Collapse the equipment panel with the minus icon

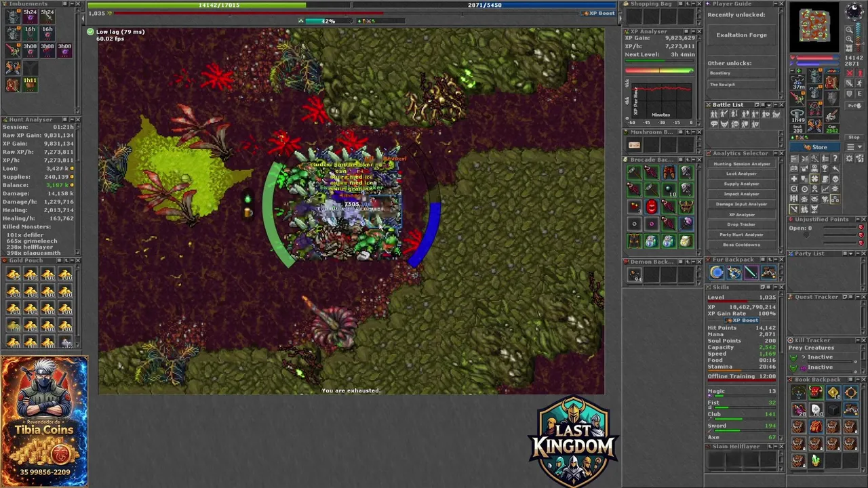pyautogui.click(x=791, y=70)
